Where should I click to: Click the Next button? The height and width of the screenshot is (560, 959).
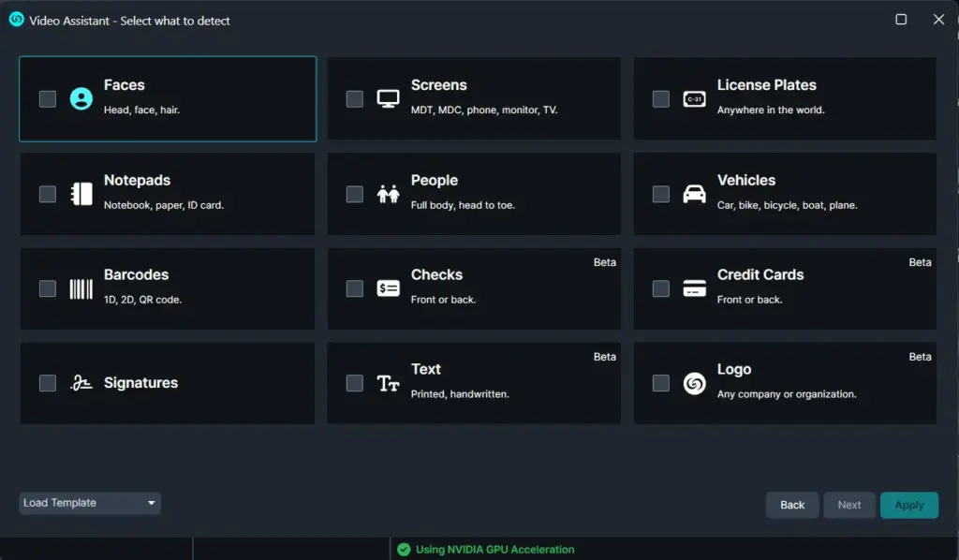coord(848,505)
